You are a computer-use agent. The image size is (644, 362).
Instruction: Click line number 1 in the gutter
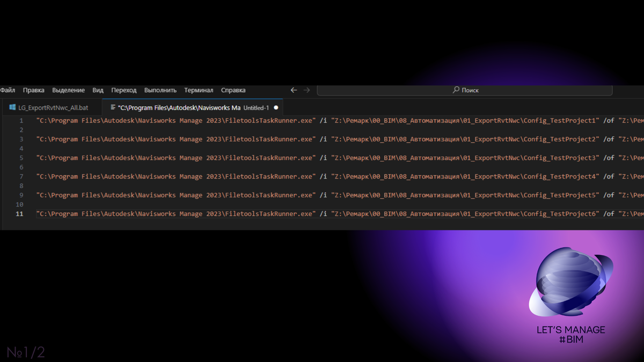click(21, 121)
